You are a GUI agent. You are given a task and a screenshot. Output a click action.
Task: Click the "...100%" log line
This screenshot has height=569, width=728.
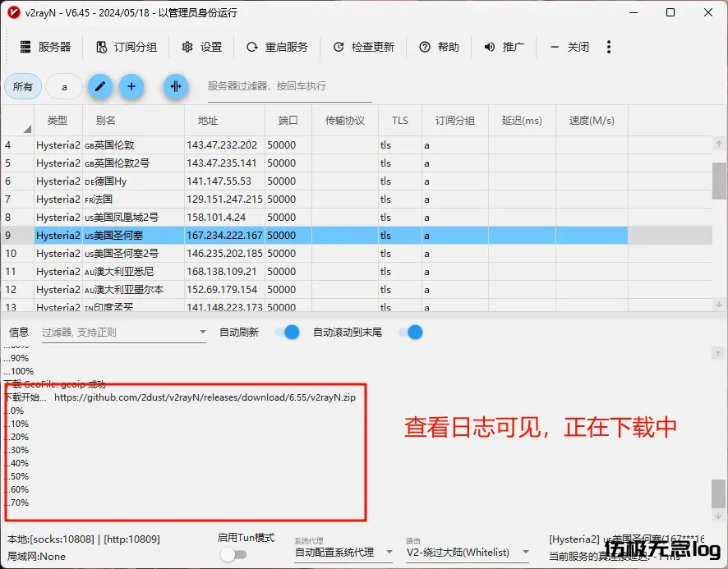pyautogui.click(x=19, y=371)
